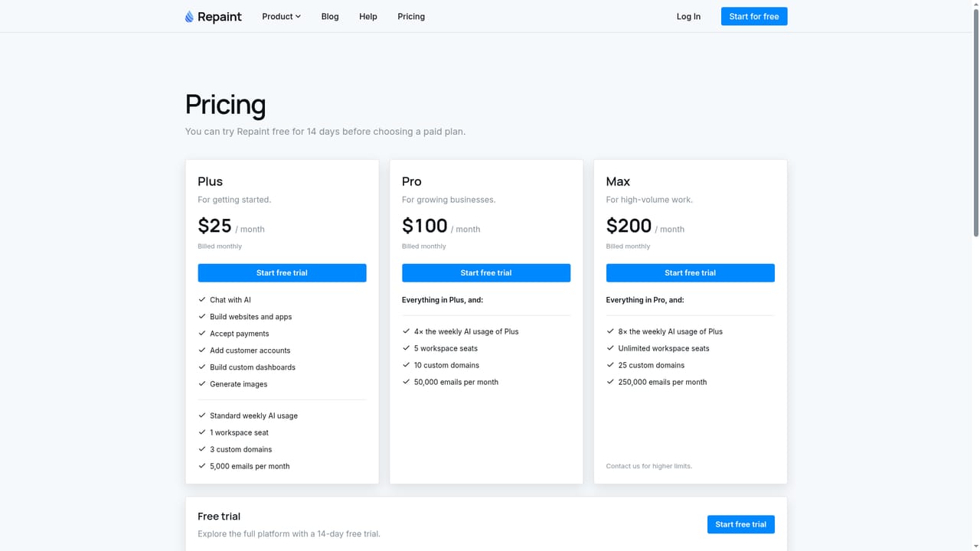Click the checkmark beside 1 workspace seat
Image resolution: width=980 pixels, height=551 pixels.
pyautogui.click(x=202, y=432)
